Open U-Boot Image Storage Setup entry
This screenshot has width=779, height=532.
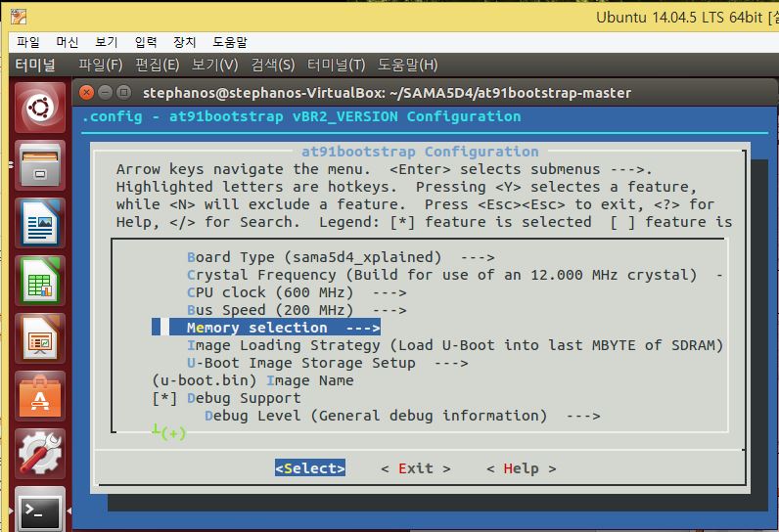tap(313, 363)
